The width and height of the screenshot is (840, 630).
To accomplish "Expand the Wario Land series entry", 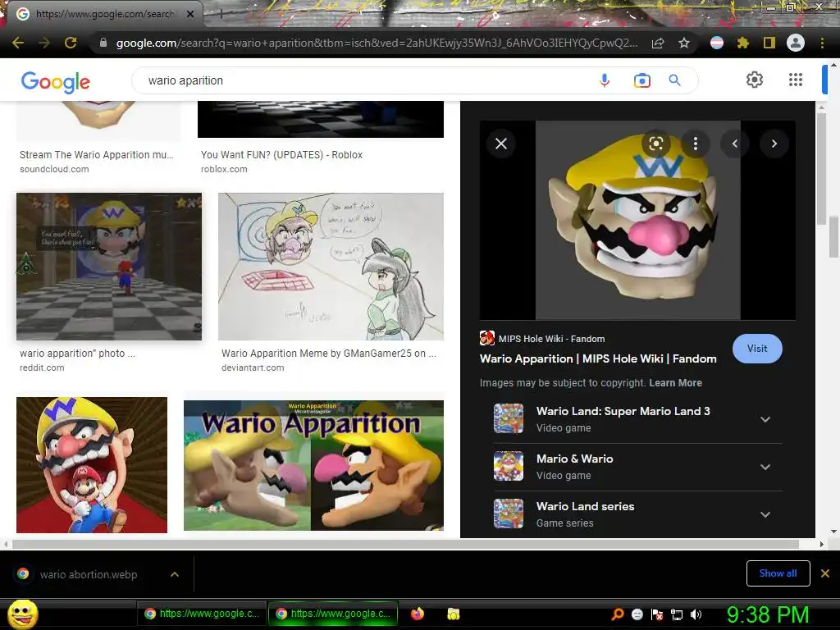I will (x=765, y=514).
